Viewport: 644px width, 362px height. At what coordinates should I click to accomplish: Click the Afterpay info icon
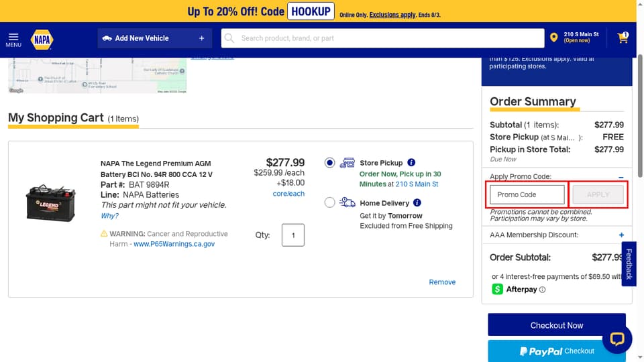(542, 290)
